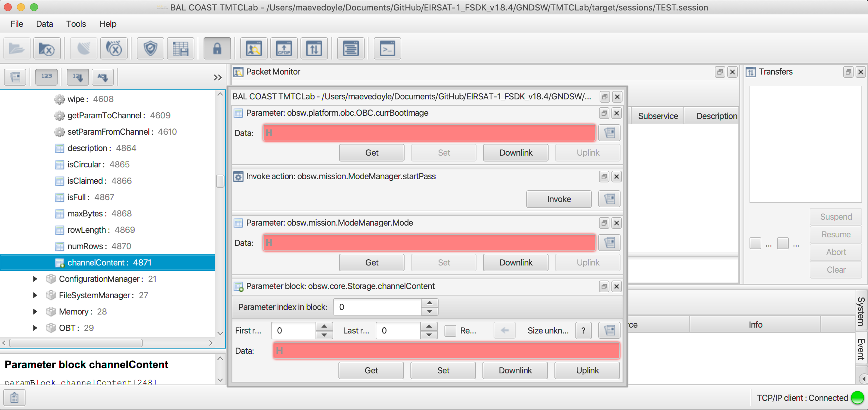Viewport: 868px width, 410px height.
Task: Open the CFDP upload toolbar icon
Action: point(284,48)
